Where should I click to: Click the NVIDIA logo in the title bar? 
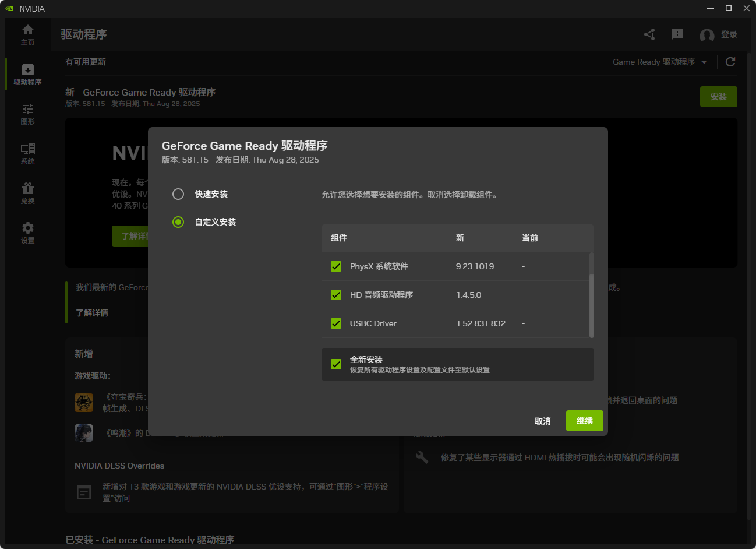9,8
